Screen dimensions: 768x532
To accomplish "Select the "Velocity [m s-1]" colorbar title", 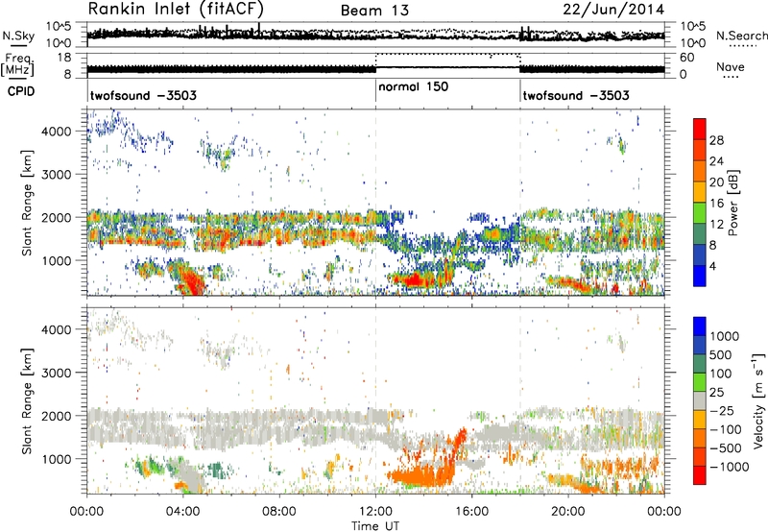I will [x=758, y=400].
